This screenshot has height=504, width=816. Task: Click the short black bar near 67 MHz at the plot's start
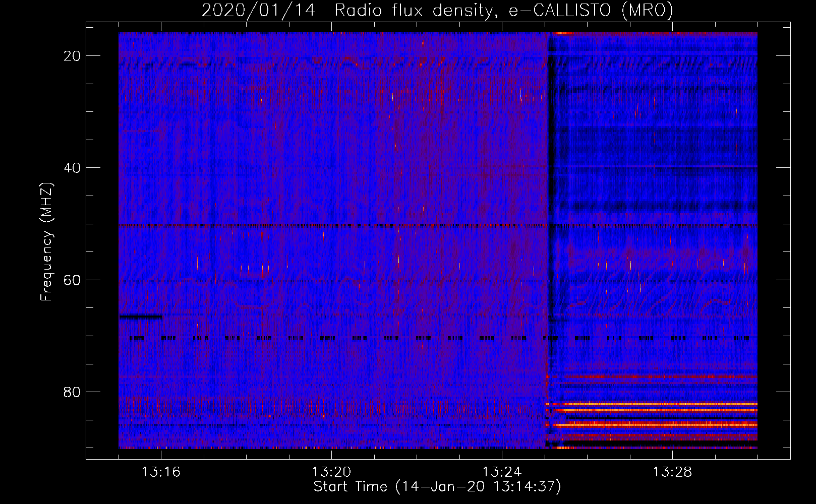141,317
